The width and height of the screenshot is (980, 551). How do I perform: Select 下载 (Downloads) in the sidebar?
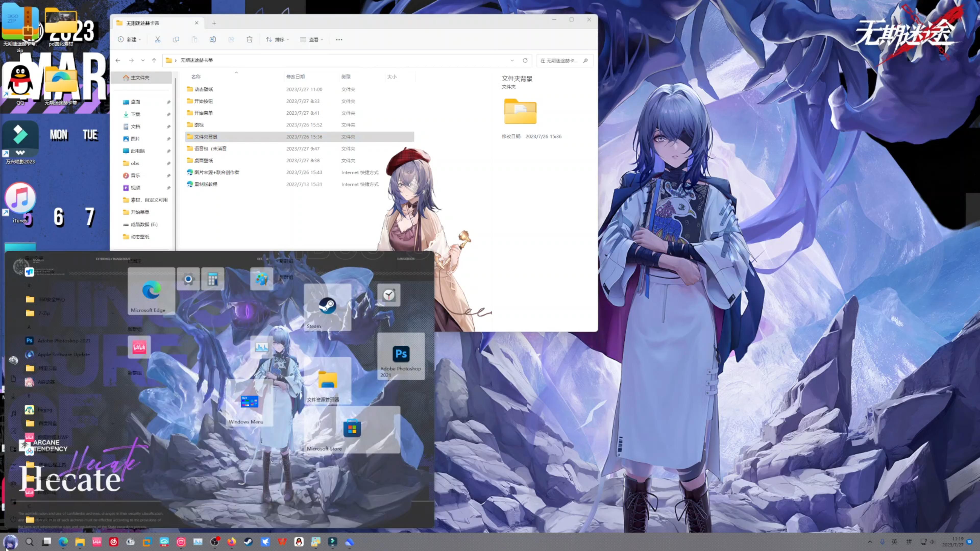click(x=136, y=114)
